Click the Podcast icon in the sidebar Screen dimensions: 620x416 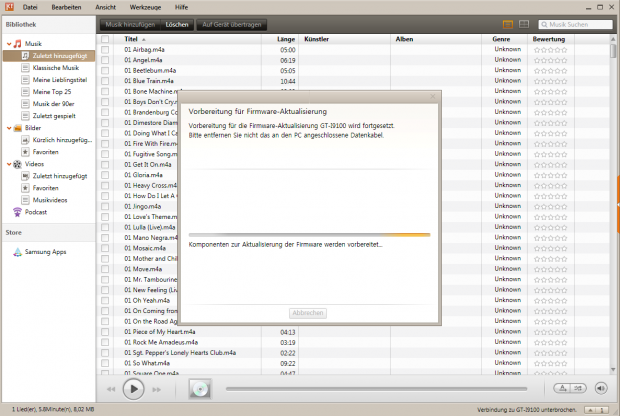click(17, 212)
